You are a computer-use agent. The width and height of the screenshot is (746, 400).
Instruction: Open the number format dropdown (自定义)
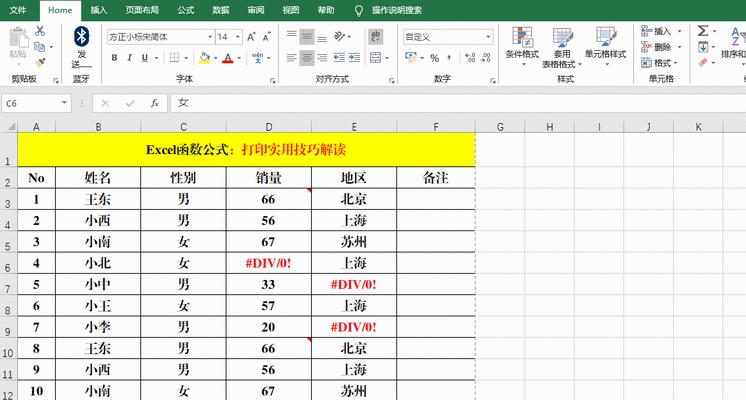(488, 37)
